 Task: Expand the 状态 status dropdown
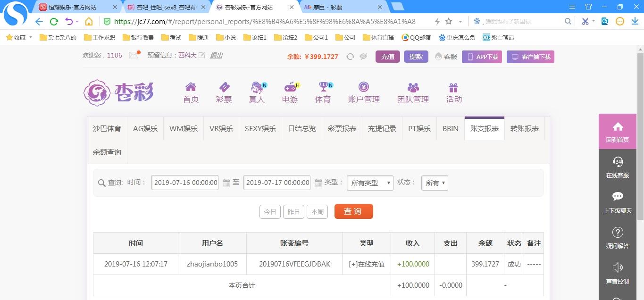click(x=435, y=183)
